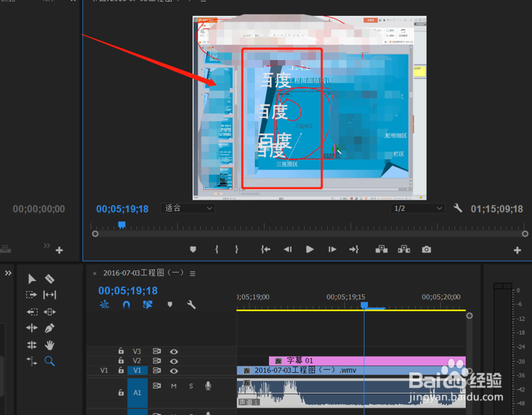
Task: Close the 2016-07-03工程图 sequence tab
Action: point(95,274)
